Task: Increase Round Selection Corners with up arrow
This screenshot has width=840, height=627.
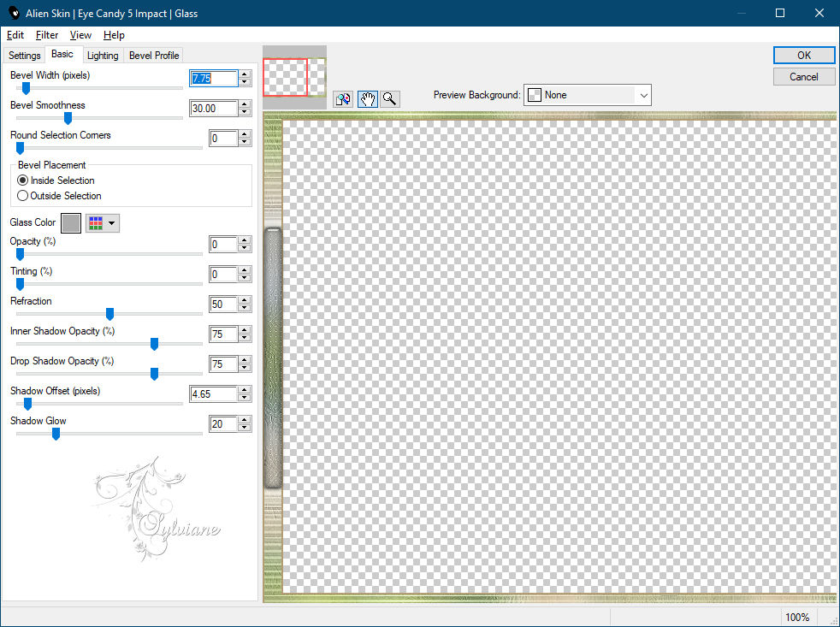Action: click(x=245, y=134)
